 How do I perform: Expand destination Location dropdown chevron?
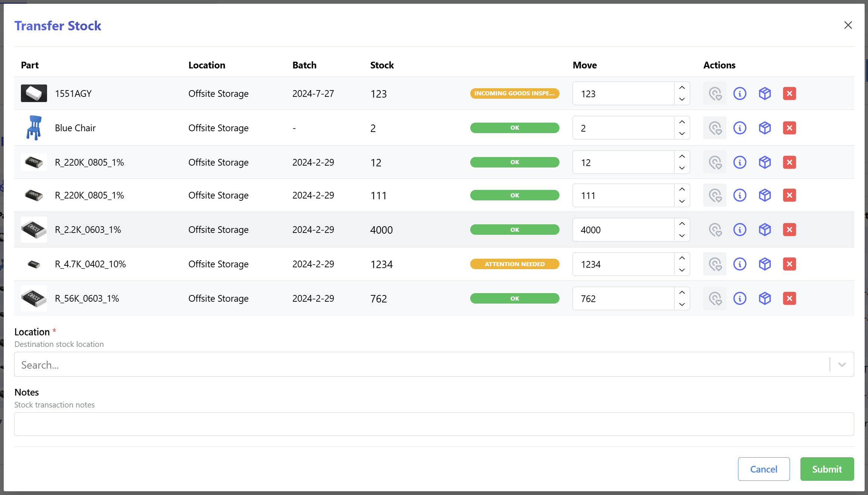tap(841, 365)
